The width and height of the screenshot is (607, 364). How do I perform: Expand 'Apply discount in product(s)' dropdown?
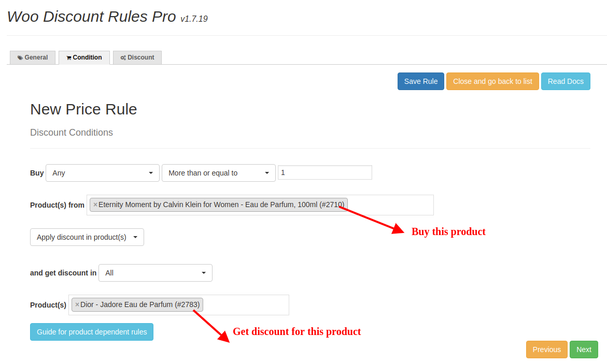tap(87, 237)
